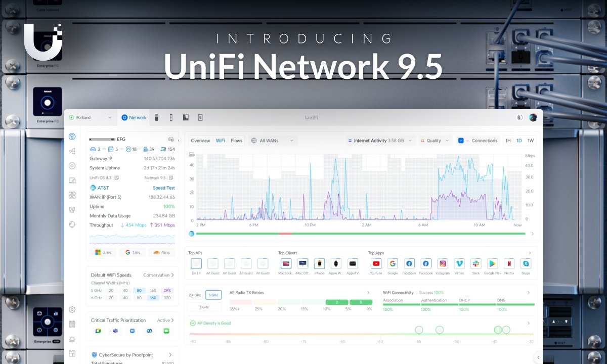The image size is (607, 364).
Task: Click the Cloudflare 4ms latency button
Action: [x=162, y=252]
